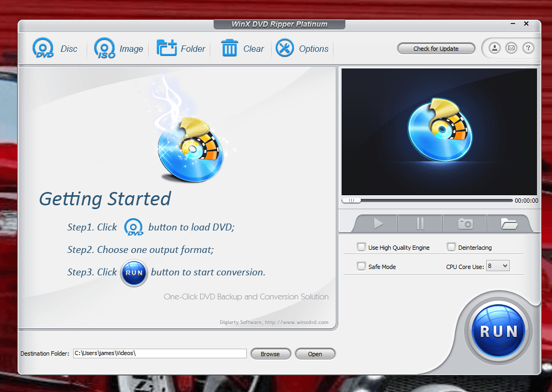Viewport: 552px width, 392px height.
Task: Click the email envelope icon
Action: pos(511,48)
